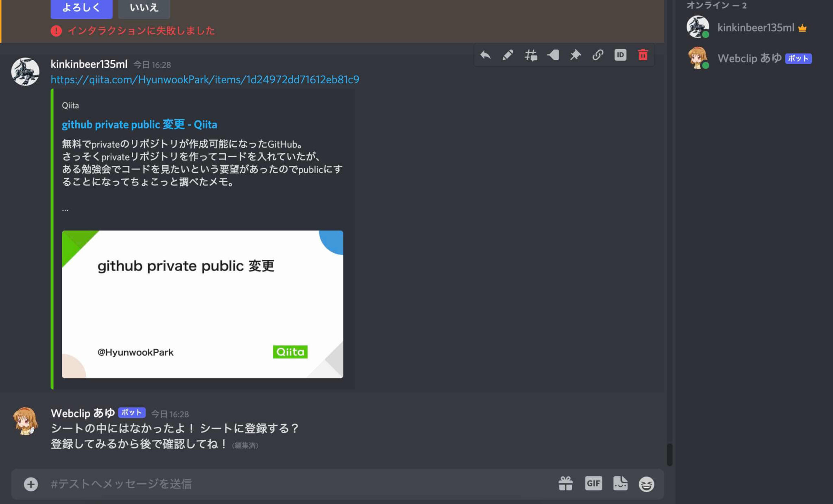Select the edit message pencil icon

508,54
